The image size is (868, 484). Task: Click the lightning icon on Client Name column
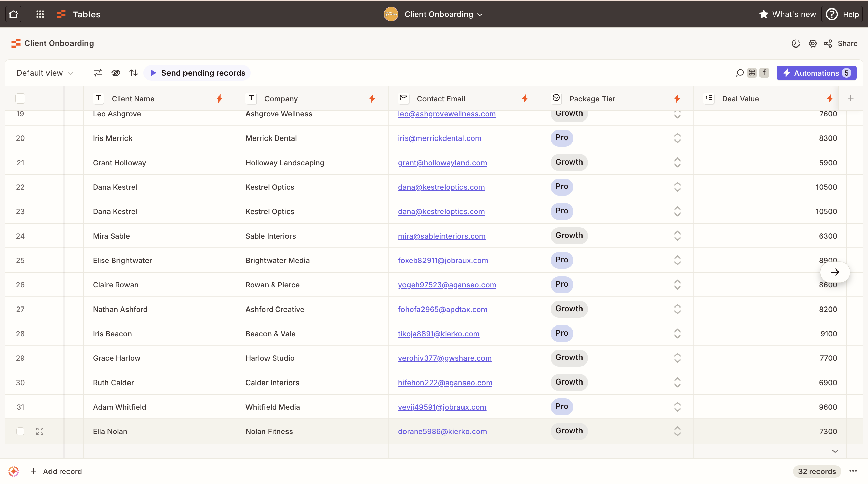click(219, 99)
